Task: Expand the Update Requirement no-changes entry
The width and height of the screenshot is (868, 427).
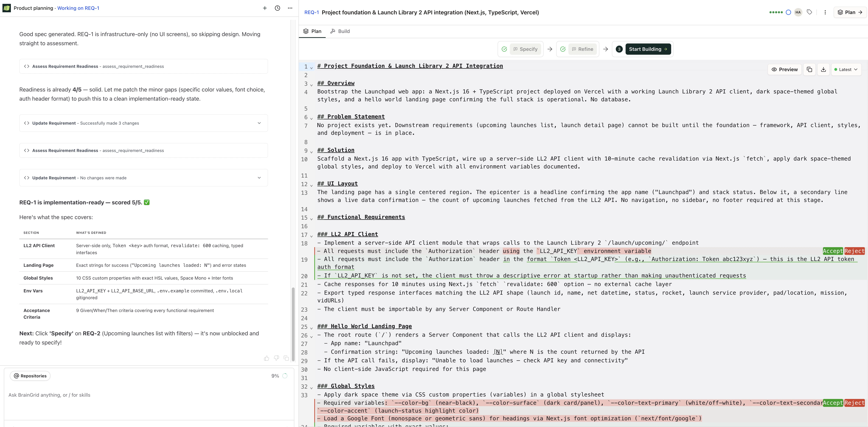Action: pyautogui.click(x=259, y=178)
